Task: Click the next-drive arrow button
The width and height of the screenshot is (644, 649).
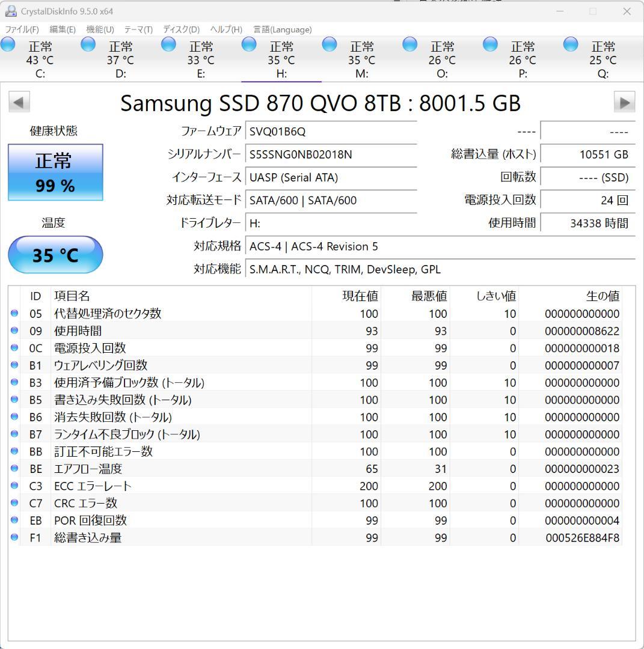Action: coord(624,101)
